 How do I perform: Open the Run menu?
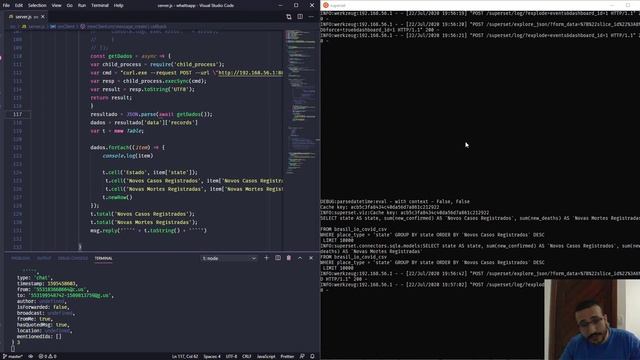pos(82,5)
